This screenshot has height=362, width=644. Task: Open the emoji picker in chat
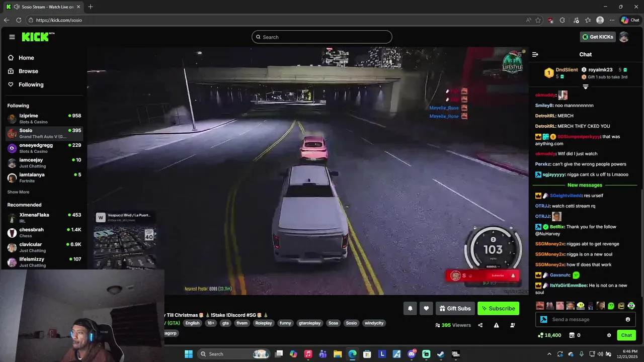point(627,319)
